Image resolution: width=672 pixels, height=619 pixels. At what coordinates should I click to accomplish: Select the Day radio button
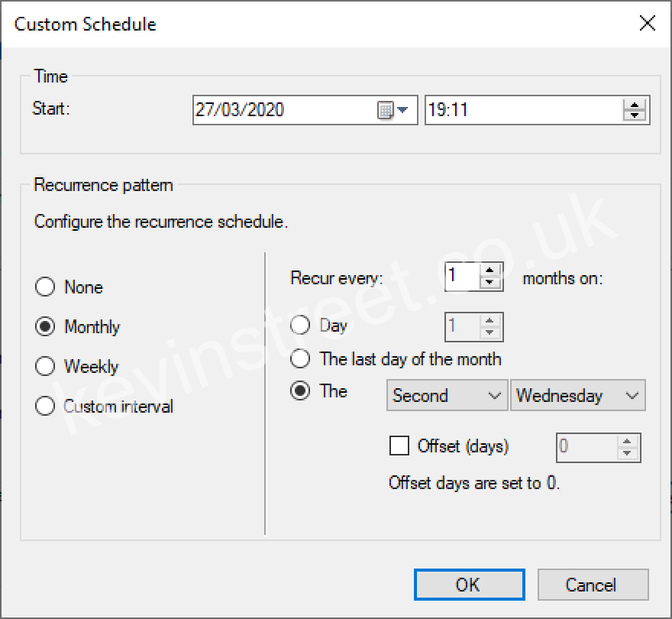point(301,326)
